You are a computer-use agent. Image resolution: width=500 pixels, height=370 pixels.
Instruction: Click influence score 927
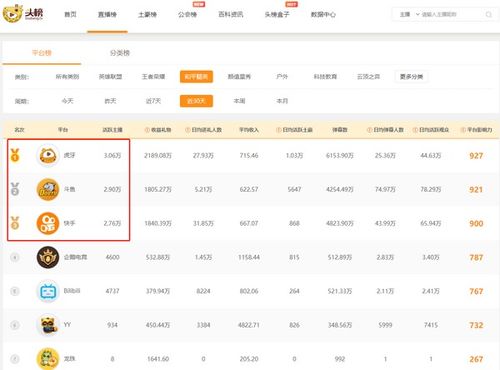coord(476,156)
